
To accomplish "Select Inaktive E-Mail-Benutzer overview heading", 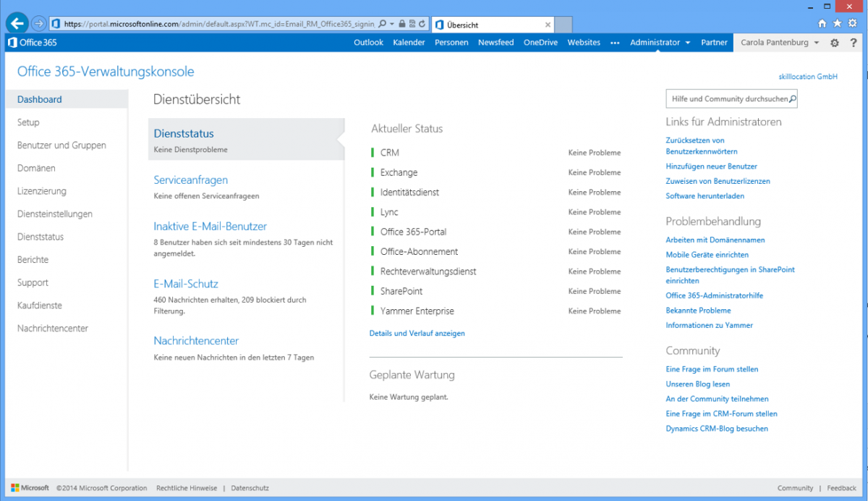I will (210, 227).
